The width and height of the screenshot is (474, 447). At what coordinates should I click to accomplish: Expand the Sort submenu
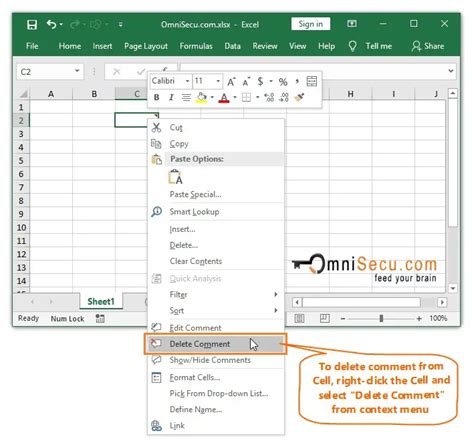click(216, 311)
